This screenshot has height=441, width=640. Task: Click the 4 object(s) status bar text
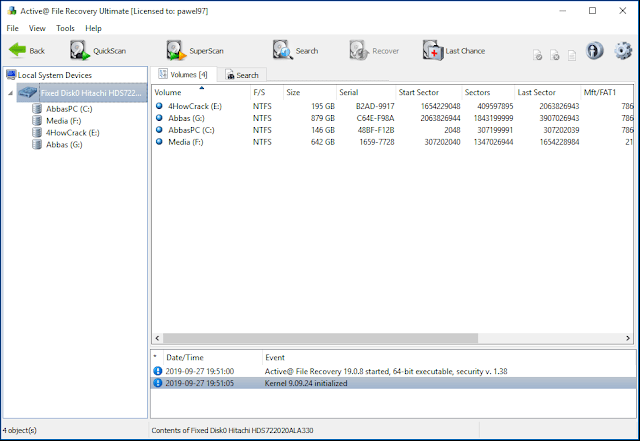tap(19, 430)
